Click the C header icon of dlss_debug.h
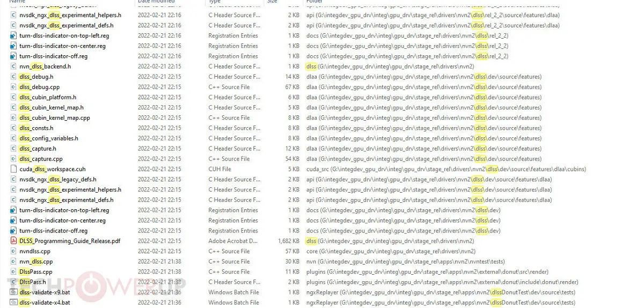The image size is (644, 308). pos(14,77)
